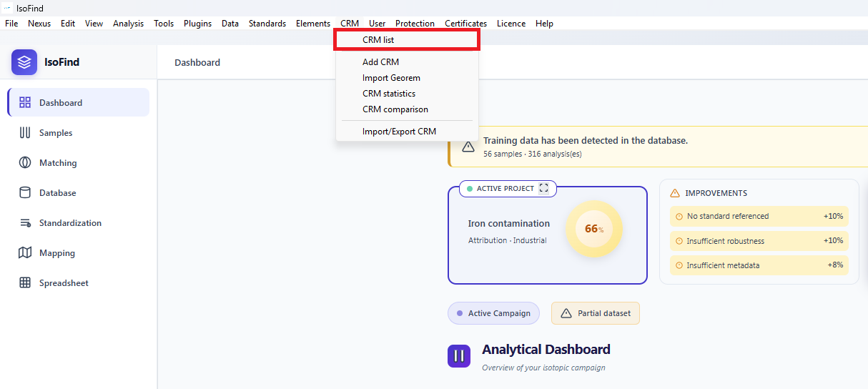The image size is (868, 389).
Task: Click the IsoFind logo icon in sidebar
Action: tap(24, 62)
